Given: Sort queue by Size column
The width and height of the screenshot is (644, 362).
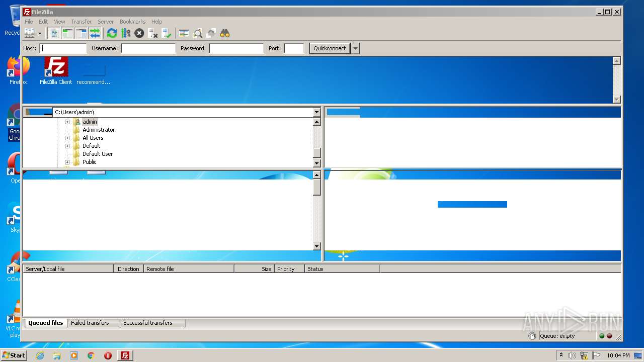Looking at the screenshot, I should [254, 269].
